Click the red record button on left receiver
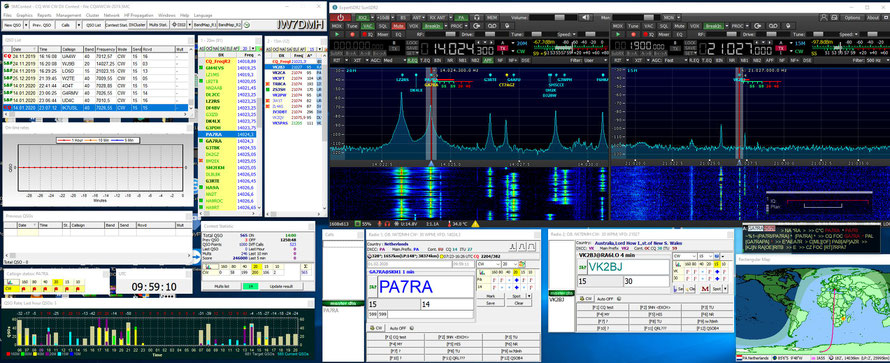Viewport: 890px width, 363px height. tap(352, 34)
